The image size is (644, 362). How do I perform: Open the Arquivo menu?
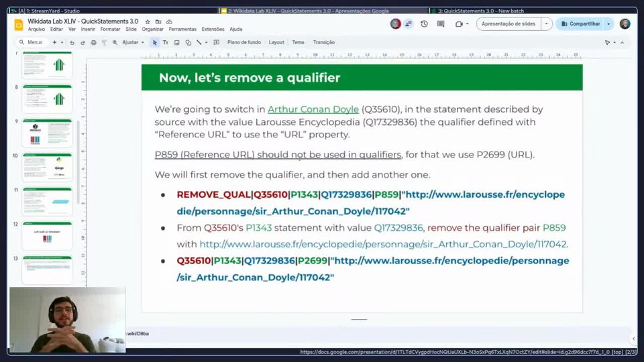(36, 29)
